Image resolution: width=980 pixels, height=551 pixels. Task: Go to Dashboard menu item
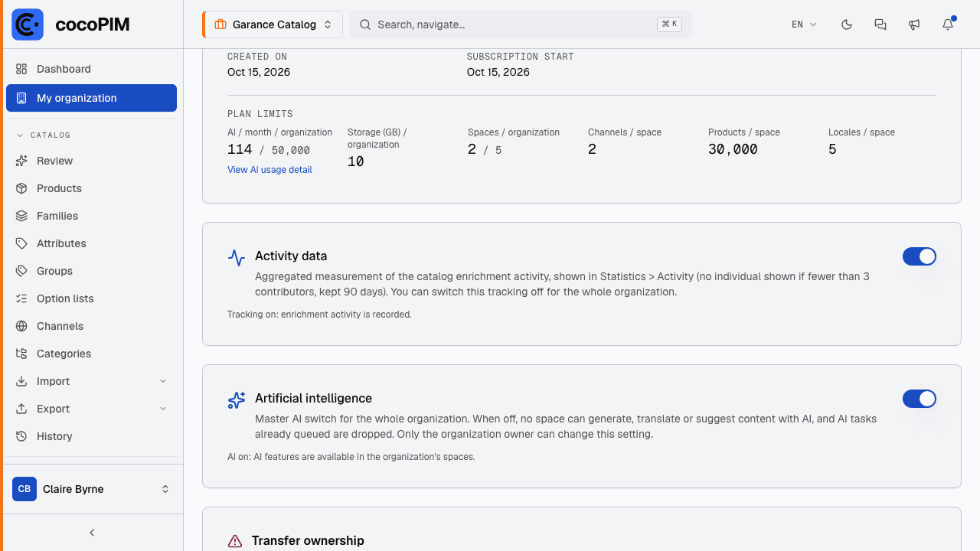[91, 69]
